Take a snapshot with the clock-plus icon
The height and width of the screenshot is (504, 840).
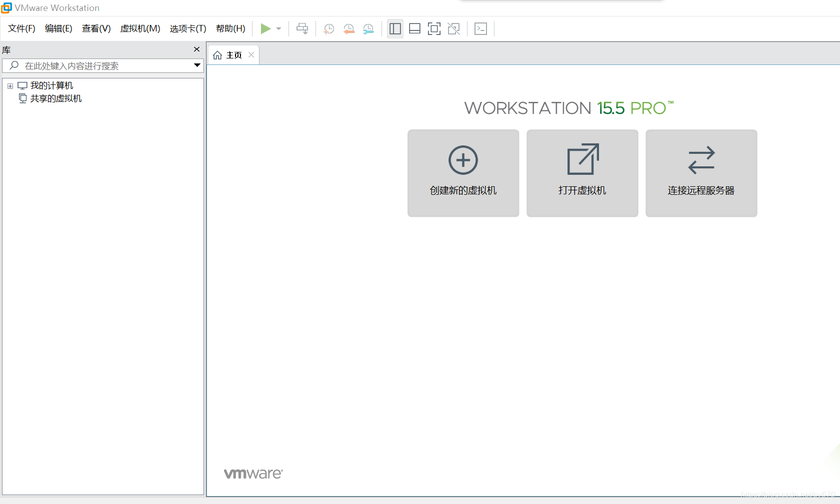(x=329, y=29)
